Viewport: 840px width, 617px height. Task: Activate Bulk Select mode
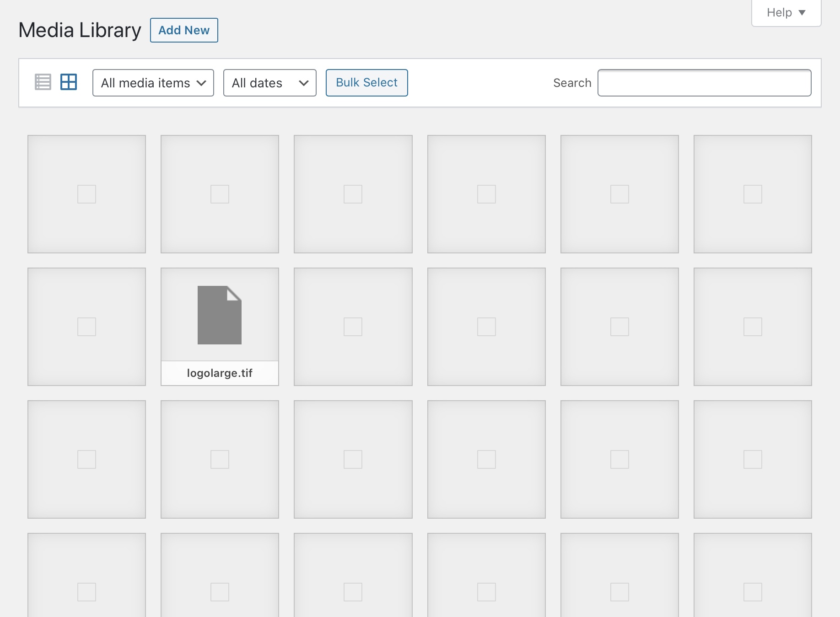(x=366, y=83)
